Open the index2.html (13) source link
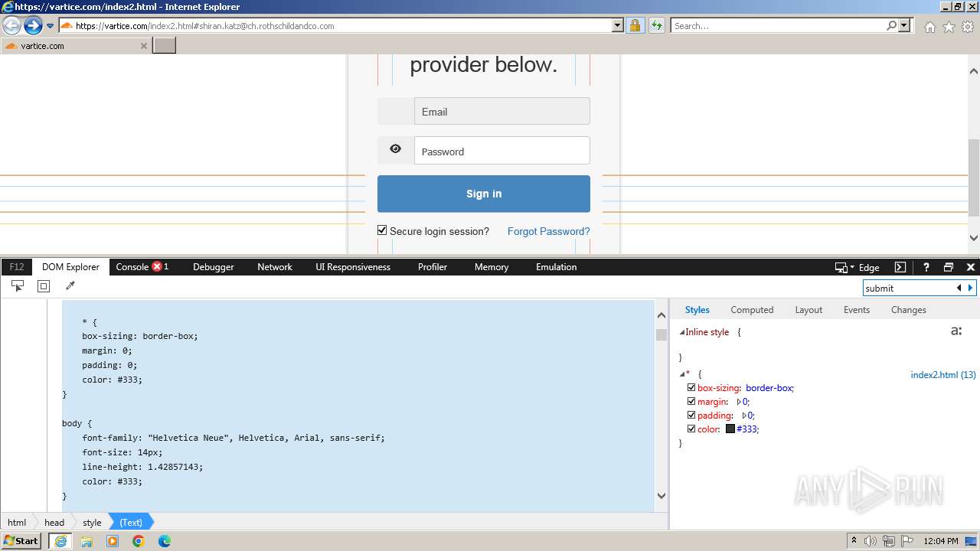 coord(943,375)
